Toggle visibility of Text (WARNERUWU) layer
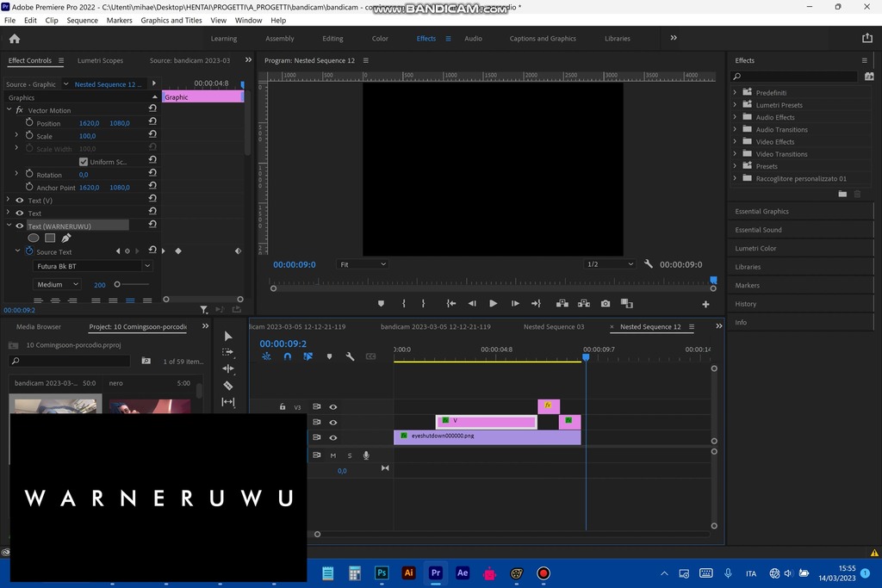The height and width of the screenshot is (588, 882). pos(20,226)
